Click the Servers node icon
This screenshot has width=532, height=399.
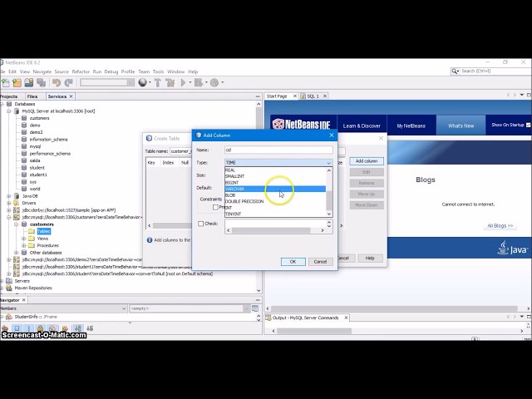[x=9, y=281]
